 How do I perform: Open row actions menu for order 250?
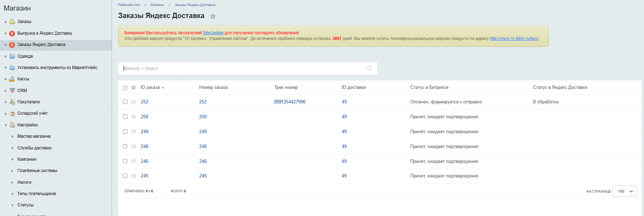(134, 117)
